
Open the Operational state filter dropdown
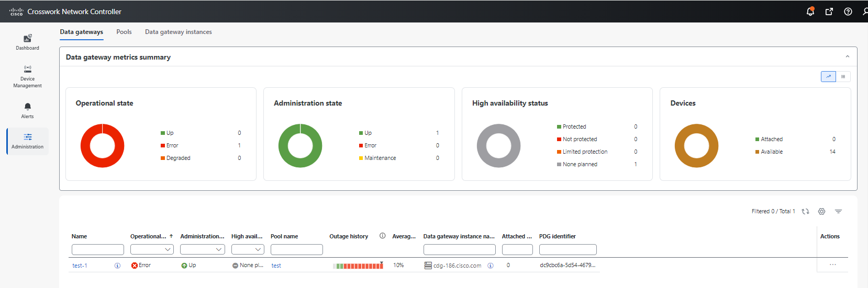point(152,249)
